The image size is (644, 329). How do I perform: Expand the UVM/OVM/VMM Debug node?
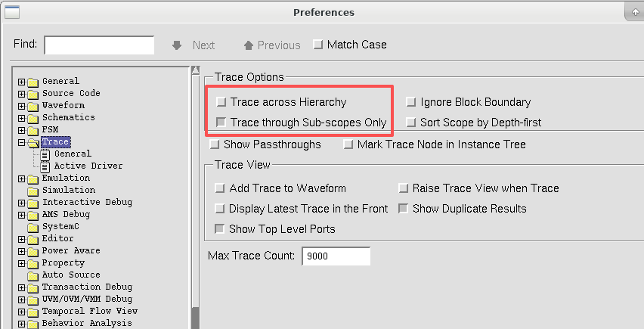21,299
